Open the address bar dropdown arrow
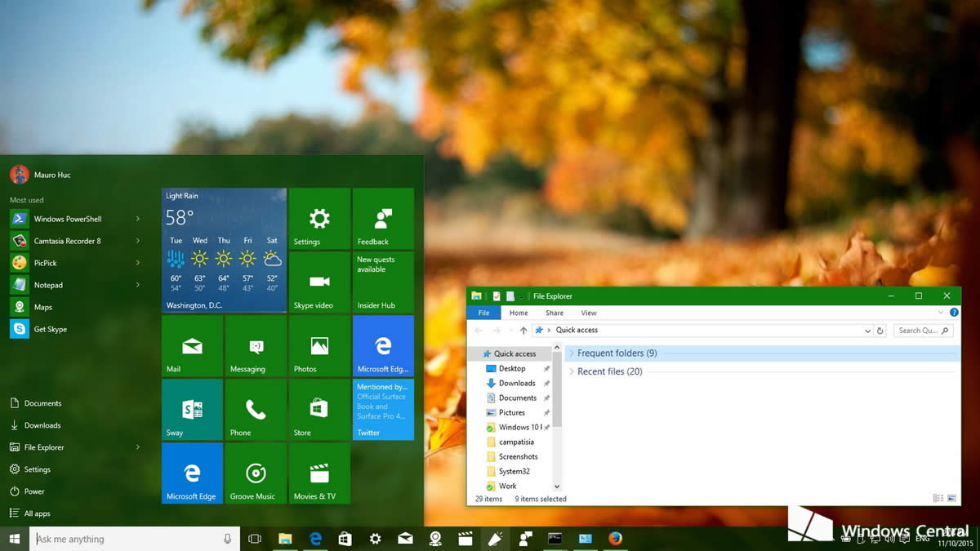 [867, 330]
